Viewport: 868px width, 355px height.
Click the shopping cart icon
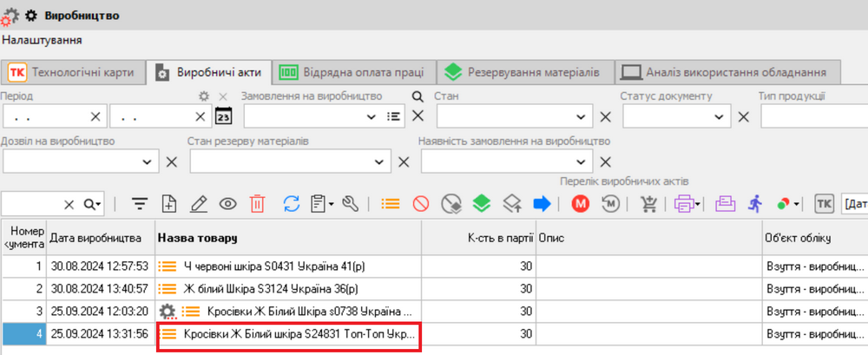648,204
